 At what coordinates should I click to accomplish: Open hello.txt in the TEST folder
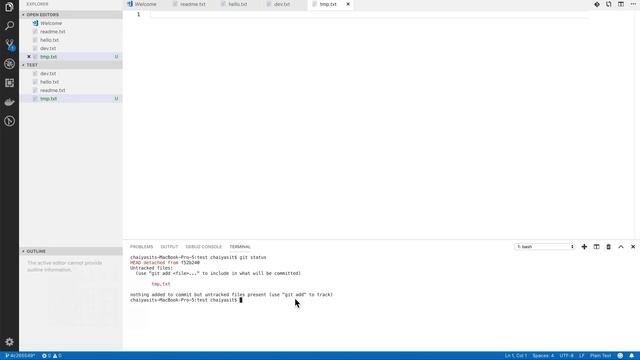(71, 82)
